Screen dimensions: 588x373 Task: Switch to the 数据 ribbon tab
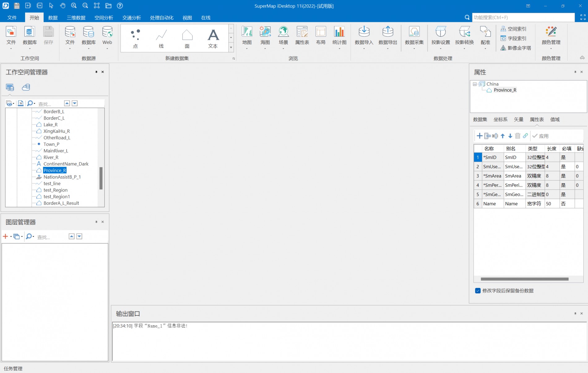53,18
